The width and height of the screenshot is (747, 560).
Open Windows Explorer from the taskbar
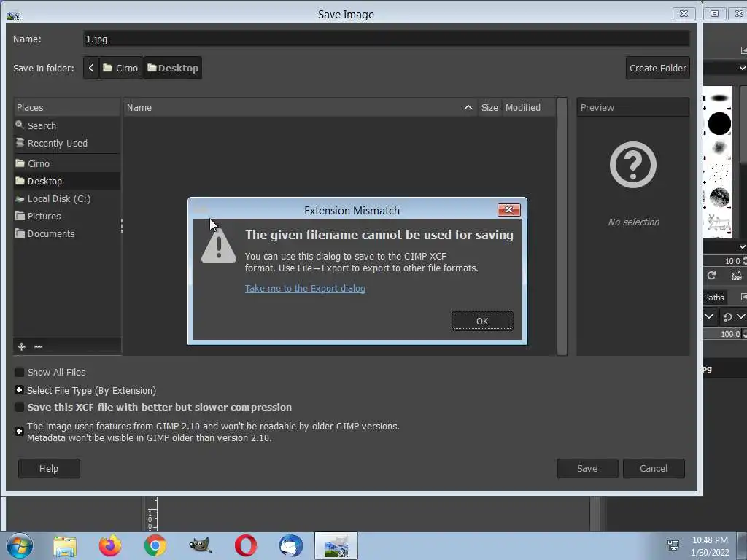65,546
